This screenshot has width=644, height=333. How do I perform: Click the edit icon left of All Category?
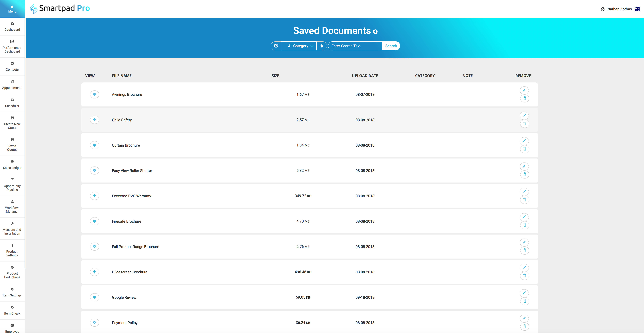[276, 46]
